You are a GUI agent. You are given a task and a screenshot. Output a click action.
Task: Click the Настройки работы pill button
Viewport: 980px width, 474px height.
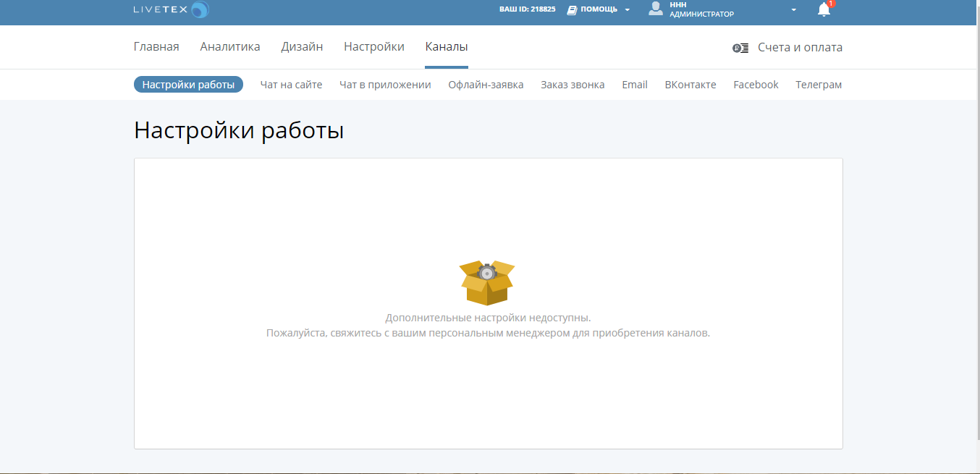pyautogui.click(x=188, y=84)
